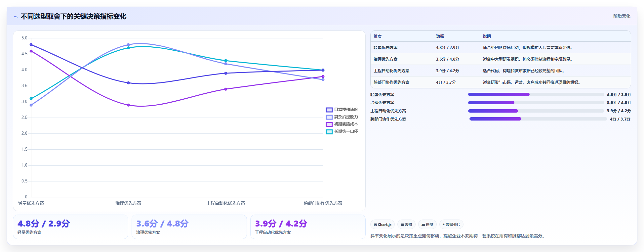644x252 pixels.
Task: Click description 适合小团队快速启动，但规模扩大后需要重新评估。
Action: click(527, 48)
